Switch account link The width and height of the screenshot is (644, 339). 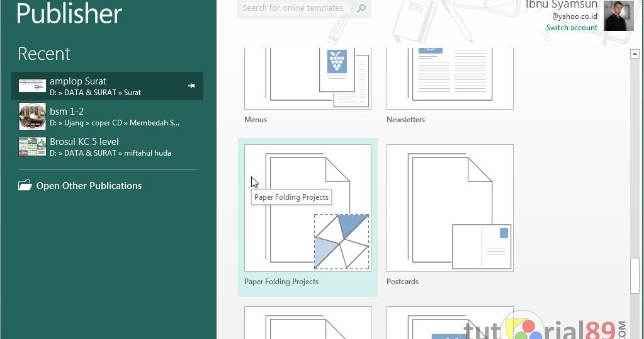[x=572, y=28]
